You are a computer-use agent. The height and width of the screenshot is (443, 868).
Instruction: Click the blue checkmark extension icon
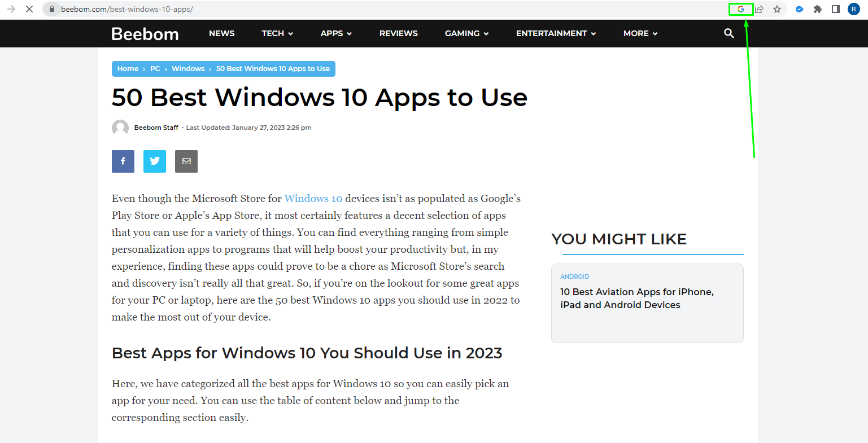click(799, 9)
